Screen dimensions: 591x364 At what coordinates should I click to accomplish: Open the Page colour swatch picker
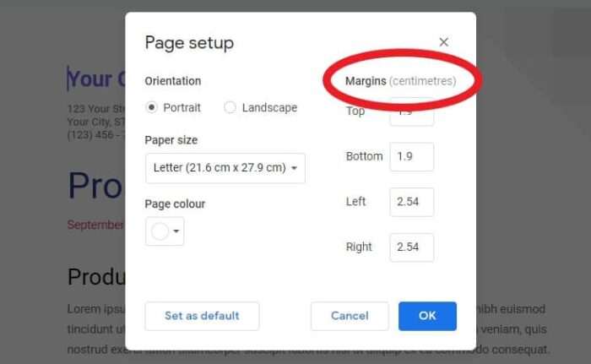coord(165,231)
